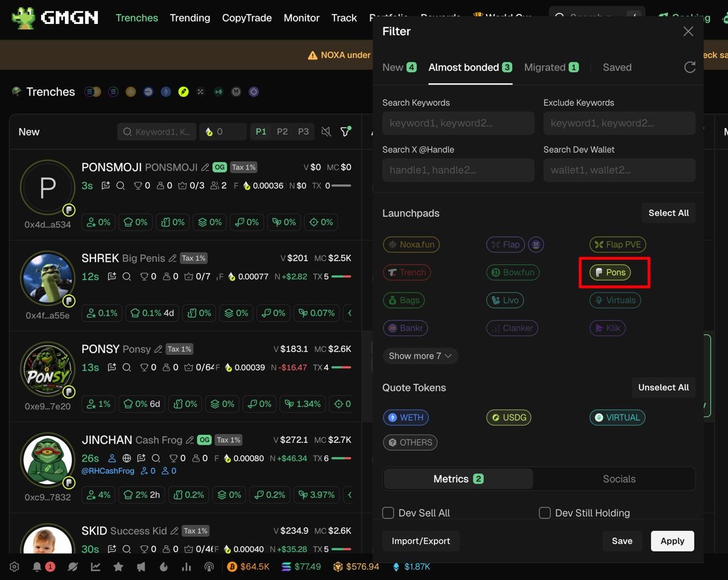Toggle the Clanker launchpad filter
728x580 pixels.
[512, 328]
